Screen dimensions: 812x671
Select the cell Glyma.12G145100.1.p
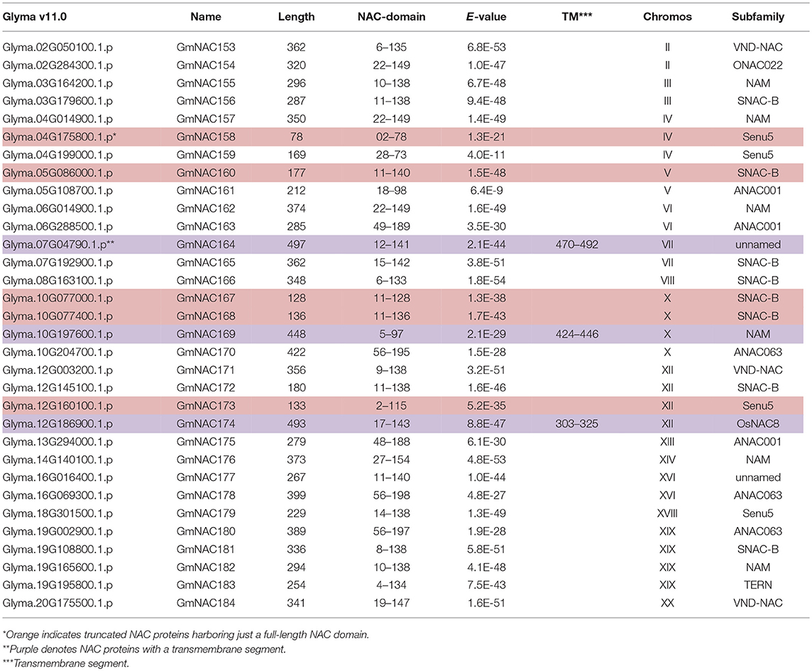(x=57, y=387)
